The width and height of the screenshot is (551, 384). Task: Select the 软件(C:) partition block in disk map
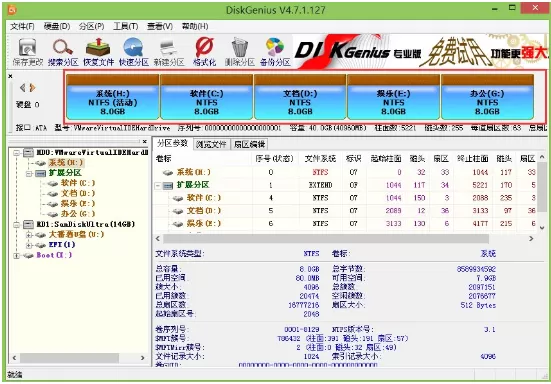tap(206, 97)
